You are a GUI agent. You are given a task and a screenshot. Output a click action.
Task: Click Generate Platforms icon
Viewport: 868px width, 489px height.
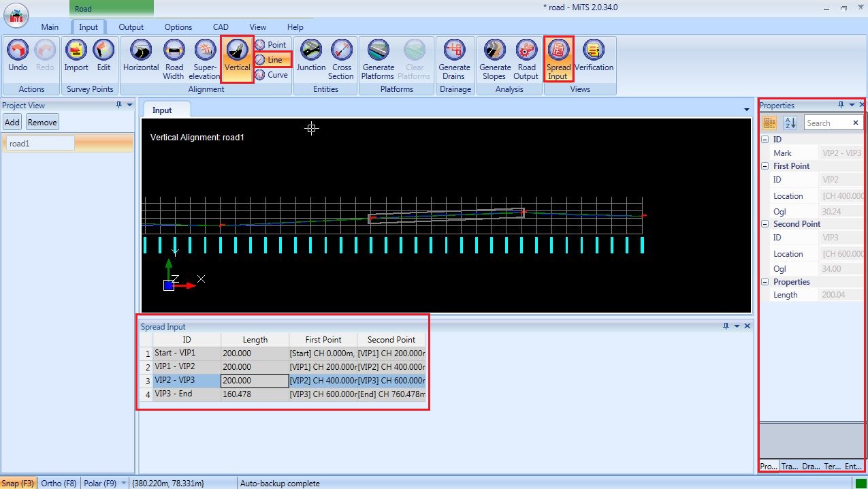click(378, 58)
